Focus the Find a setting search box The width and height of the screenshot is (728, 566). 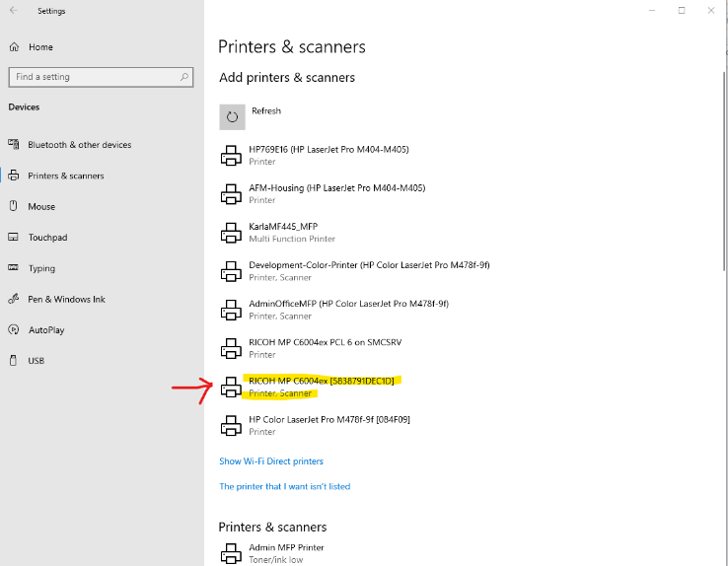tap(101, 77)
